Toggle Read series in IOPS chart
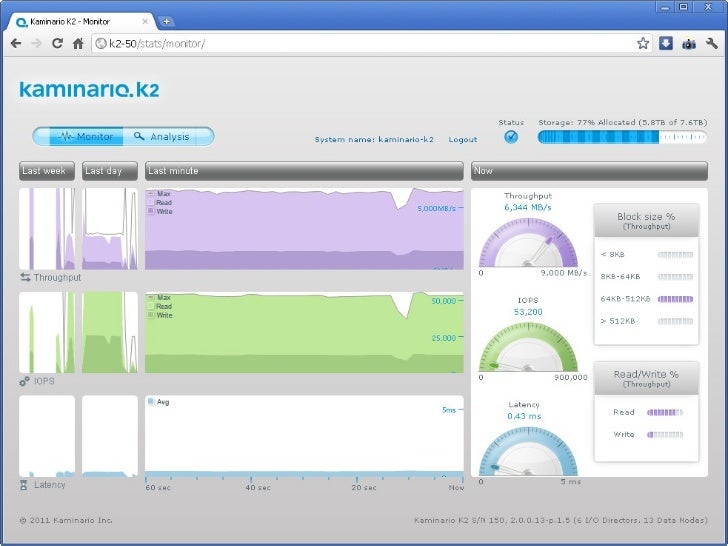 (160, 306)
